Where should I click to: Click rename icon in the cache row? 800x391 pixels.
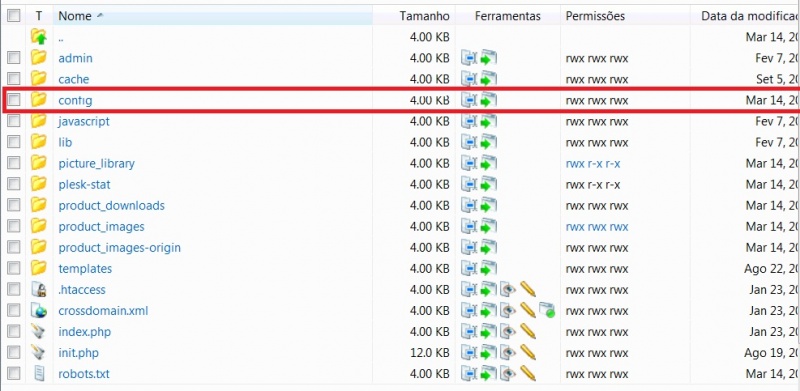click(x=468, y=79)
